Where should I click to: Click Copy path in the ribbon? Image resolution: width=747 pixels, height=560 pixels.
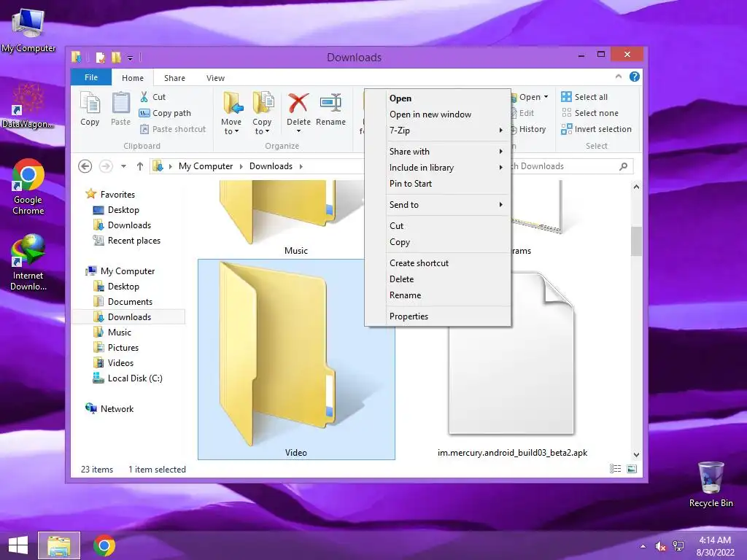point(165,113)
